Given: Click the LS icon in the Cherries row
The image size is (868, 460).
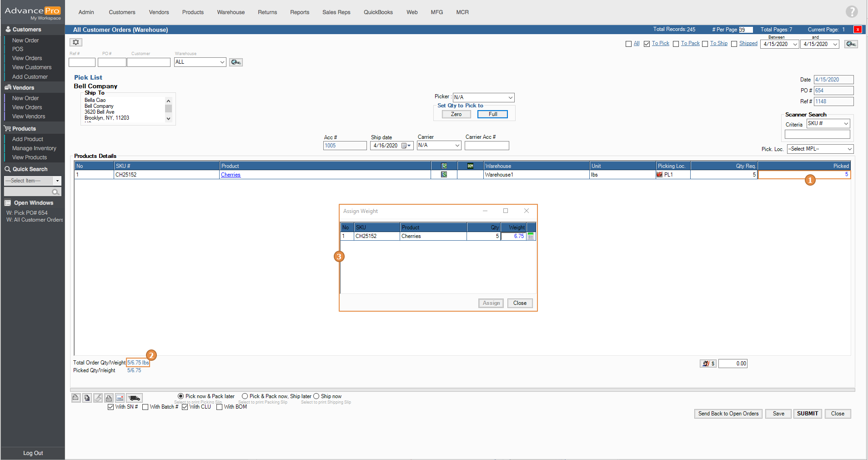Looking at the screenshot, I should (x=444, y=175).
